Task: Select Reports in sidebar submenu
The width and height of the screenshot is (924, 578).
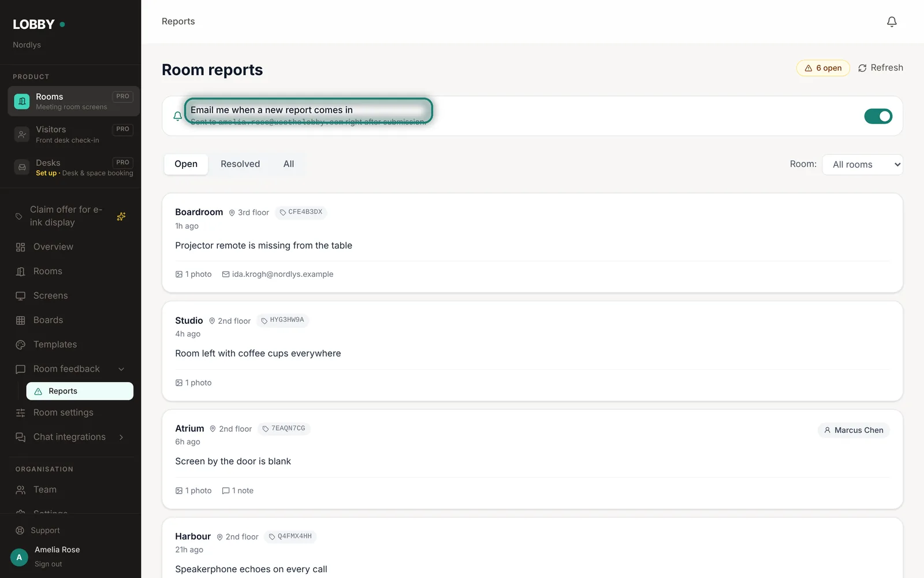Action: (x=80, y=391)
